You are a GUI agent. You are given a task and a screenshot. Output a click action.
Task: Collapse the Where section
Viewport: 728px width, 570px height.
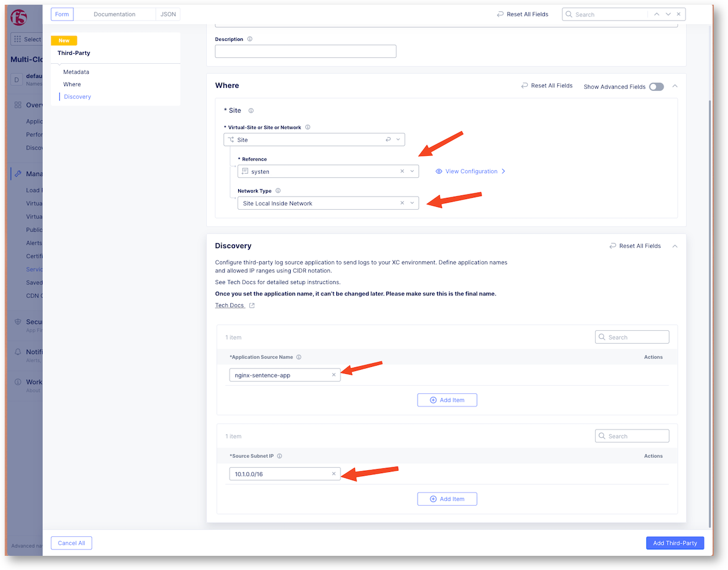click(675, 86)
